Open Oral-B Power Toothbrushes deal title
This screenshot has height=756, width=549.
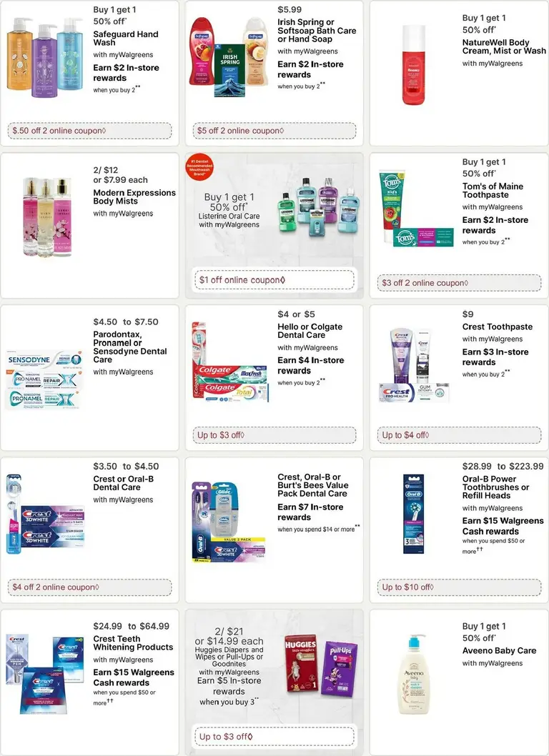point(495,487)
